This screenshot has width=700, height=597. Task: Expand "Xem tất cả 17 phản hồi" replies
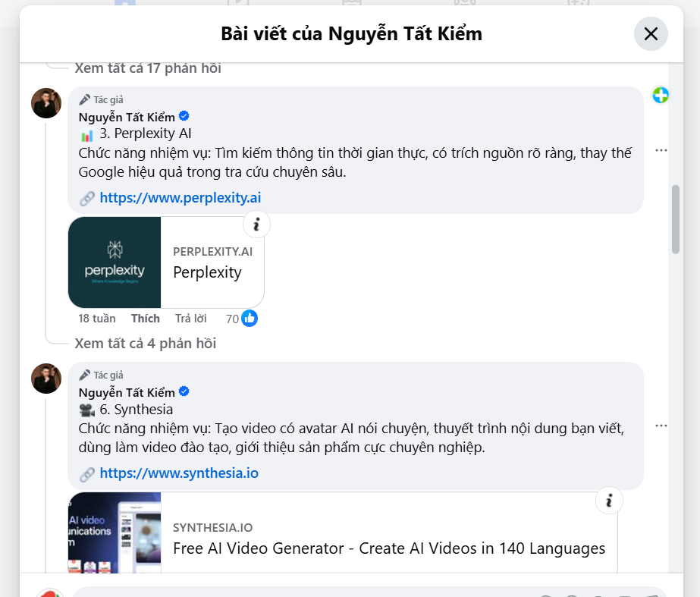(148, 68)
